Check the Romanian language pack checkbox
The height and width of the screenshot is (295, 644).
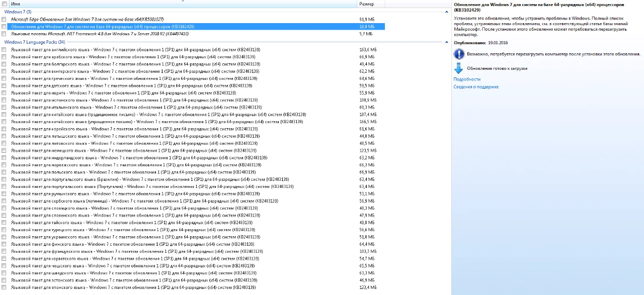pyautogui.click(x=4, y=193)
